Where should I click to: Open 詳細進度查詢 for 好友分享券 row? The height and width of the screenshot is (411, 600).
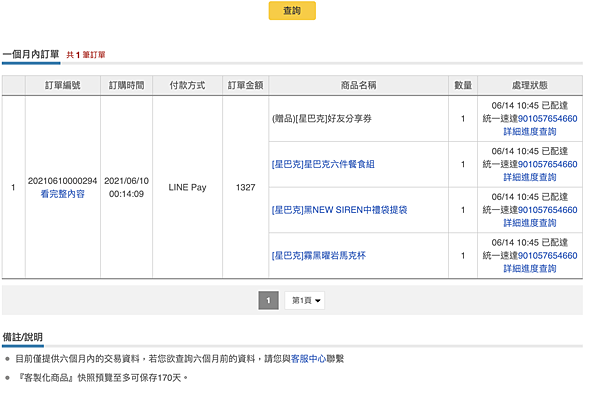(530, 132)
